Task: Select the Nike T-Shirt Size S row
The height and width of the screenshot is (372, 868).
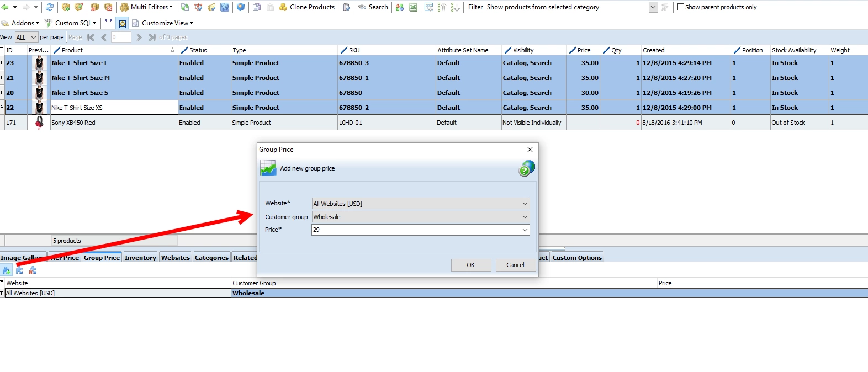Action: pyautogui.click(x=434, y=93)
